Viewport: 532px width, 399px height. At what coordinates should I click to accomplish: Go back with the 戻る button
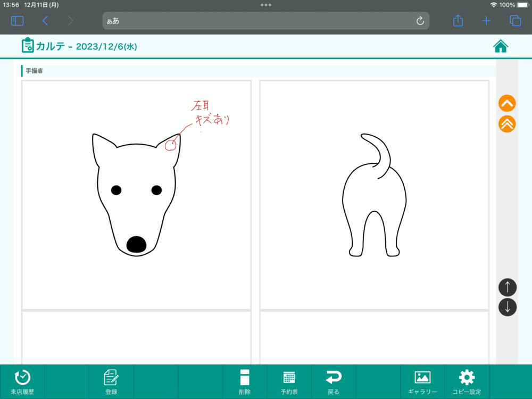[333, 382]
